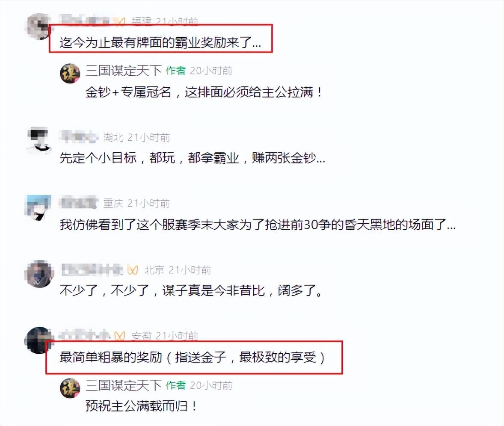Click the green 作者 badge in bottom reply
Viewport: 504px width, 426px height.
176,385
